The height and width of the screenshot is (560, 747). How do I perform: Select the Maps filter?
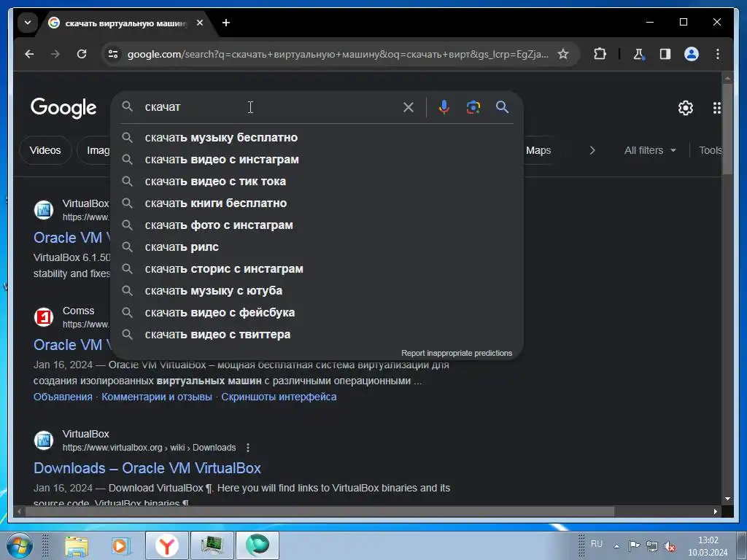pyautogui.click(x=538, y=150)
